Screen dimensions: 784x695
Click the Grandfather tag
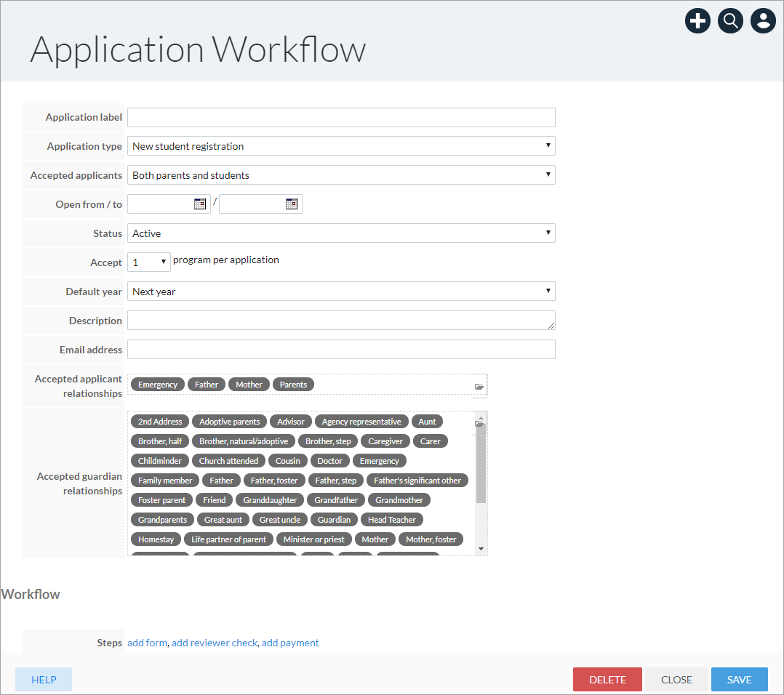click(x=336, y=499)
